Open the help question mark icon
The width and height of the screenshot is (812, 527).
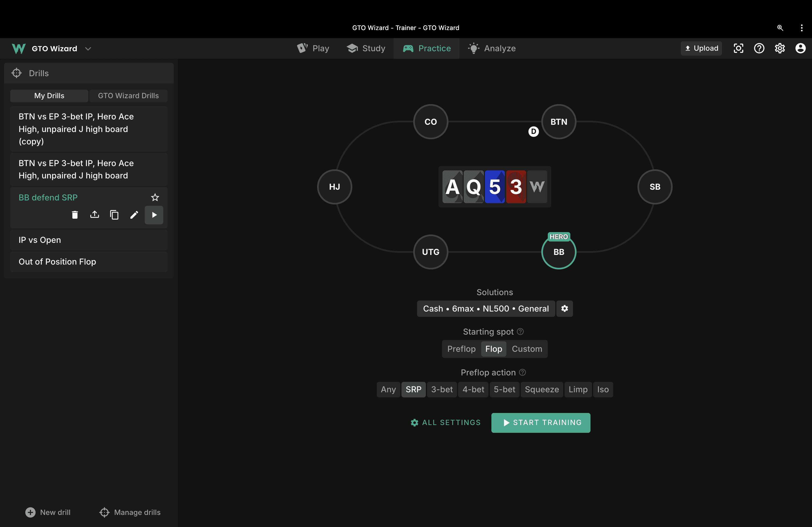(759, 48)
